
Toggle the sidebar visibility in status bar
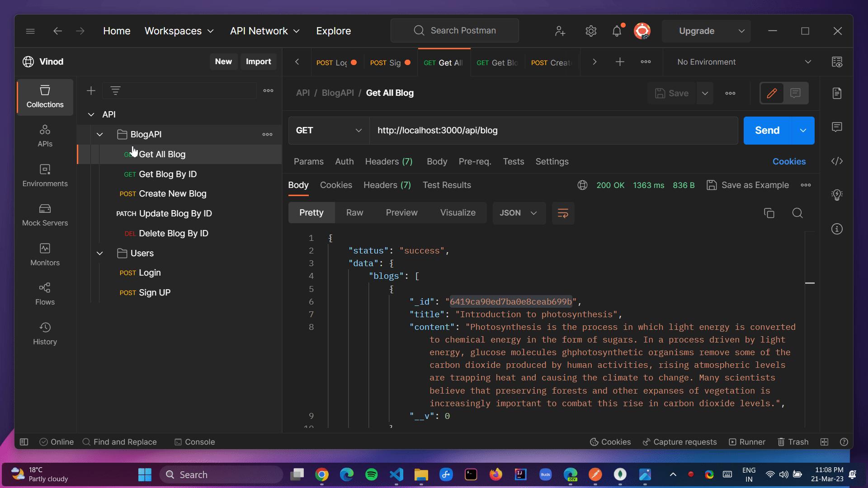click(24, 442)
